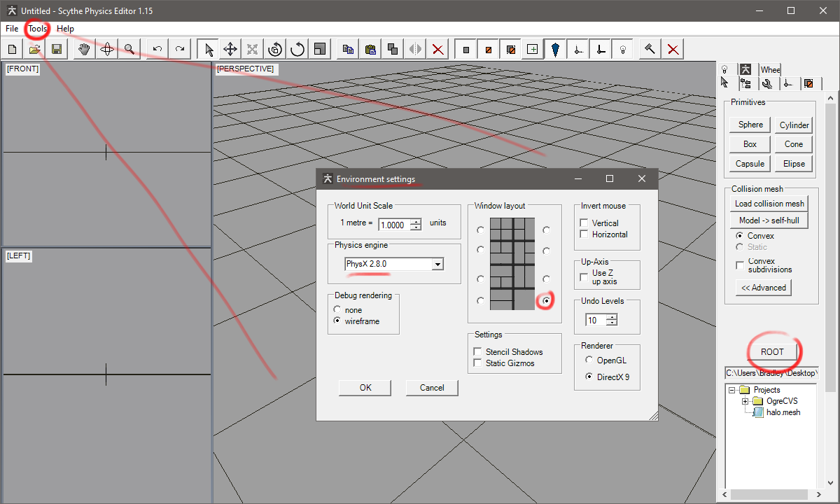The width and height of the screenshot is (840, 504).
Task: Open the File menu
Action: (12, 29)
